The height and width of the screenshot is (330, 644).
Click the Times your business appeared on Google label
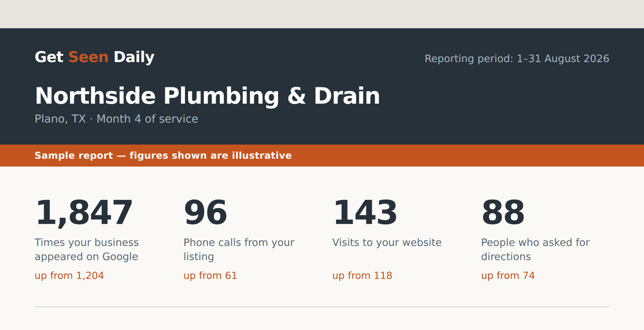pos(86,249)
